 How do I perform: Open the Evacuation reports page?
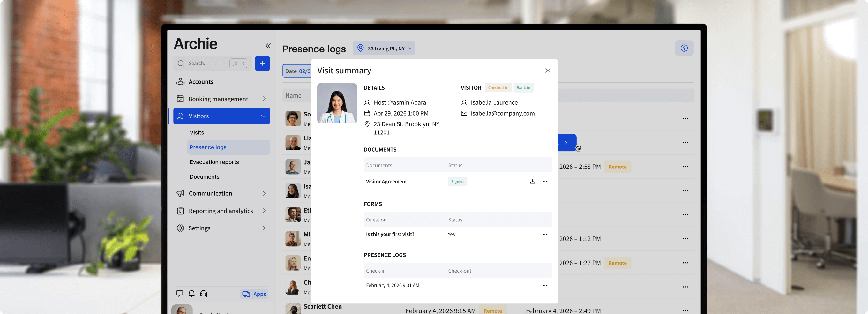(214, 162)
